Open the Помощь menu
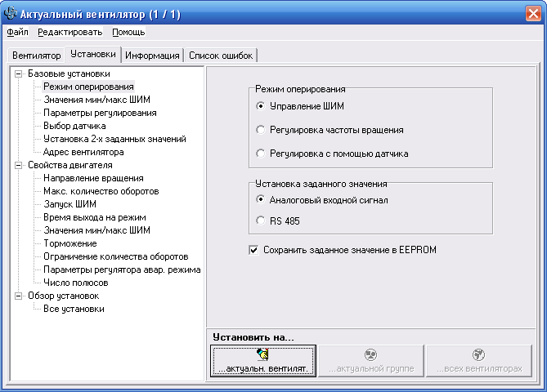Image resolution: width=547 pixels, height=392 pixels. tap(128, 32)
